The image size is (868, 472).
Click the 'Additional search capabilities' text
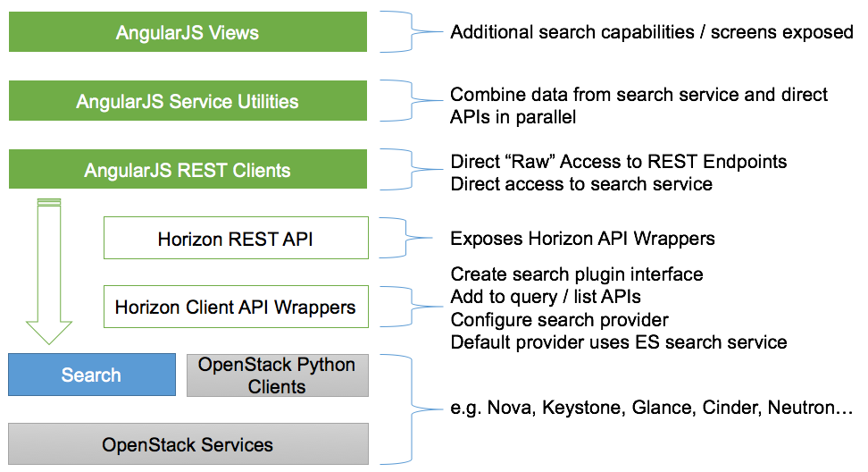point(651,32)
